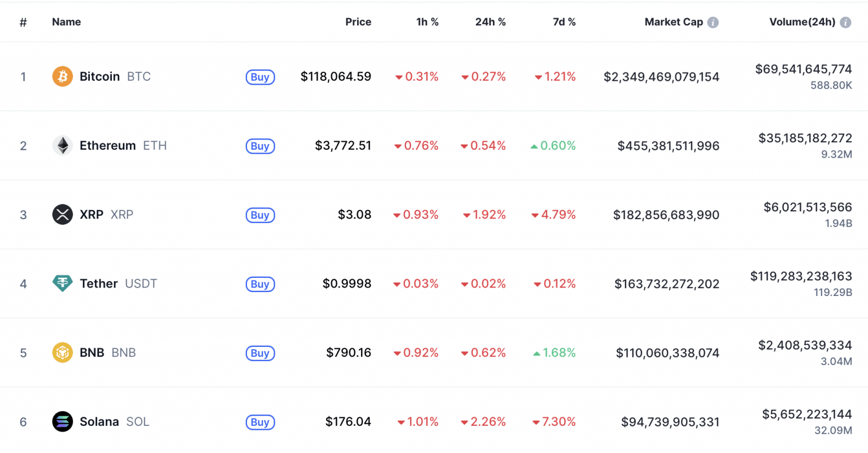Sort the table by Market Cap column
The width and height of the screenshot is (868, 453).
point(674,21)
